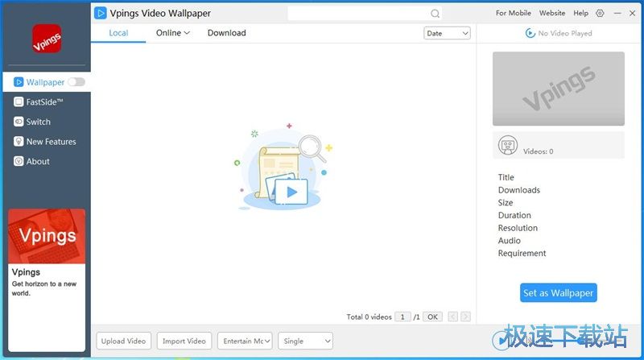The image size is (644, 360).
Task: Click the Set as Wallpaper button
Action: click(x=558, y=292)
